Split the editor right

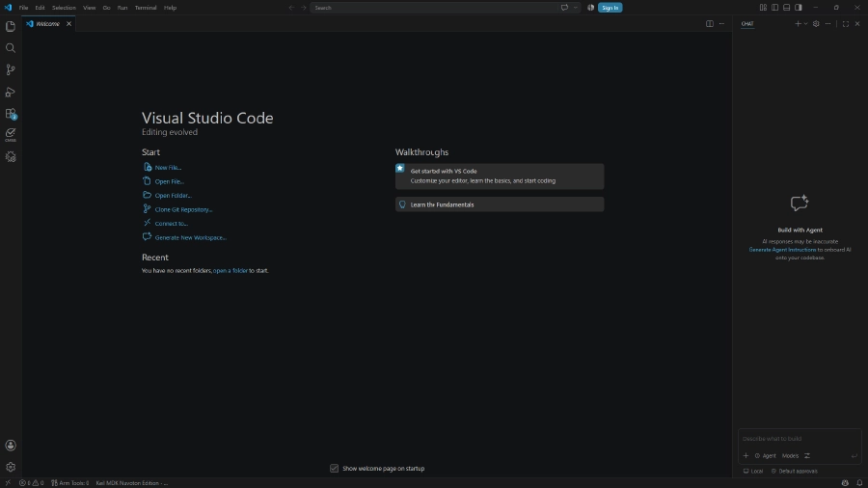pyautogui.click(x=709, y=24)
